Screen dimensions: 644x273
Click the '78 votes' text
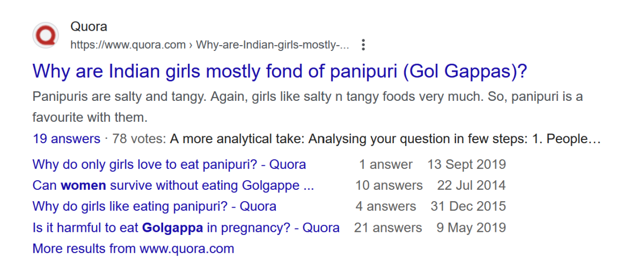pyautogui.click(x=139, y=139)
